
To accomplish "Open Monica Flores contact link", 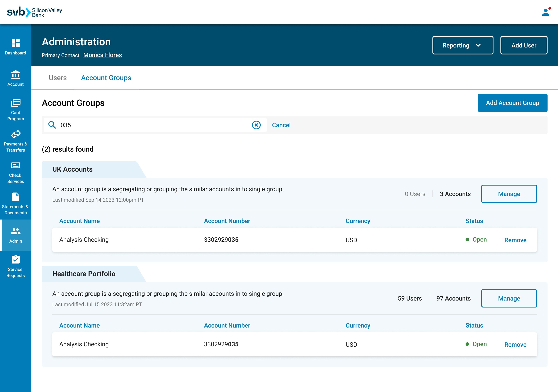I will (102, 55).
